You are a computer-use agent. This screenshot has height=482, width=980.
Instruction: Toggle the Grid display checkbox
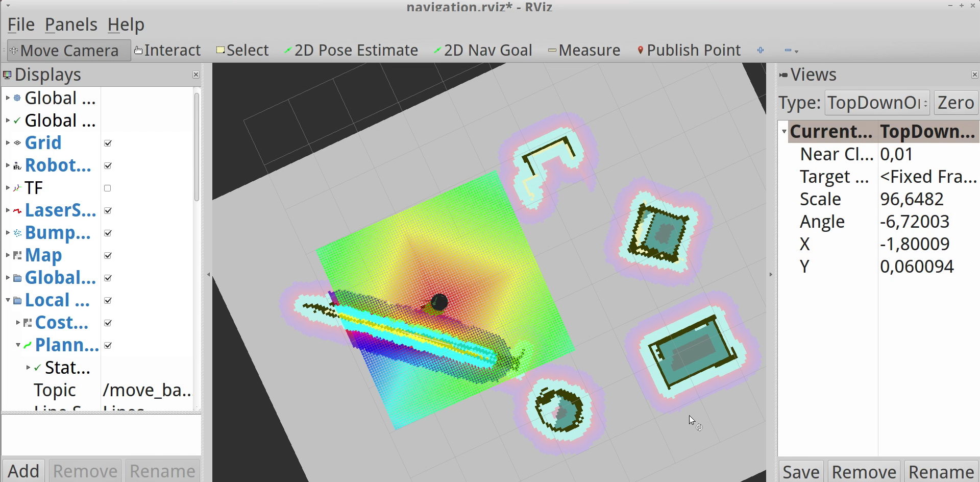[x=108, y=143]
